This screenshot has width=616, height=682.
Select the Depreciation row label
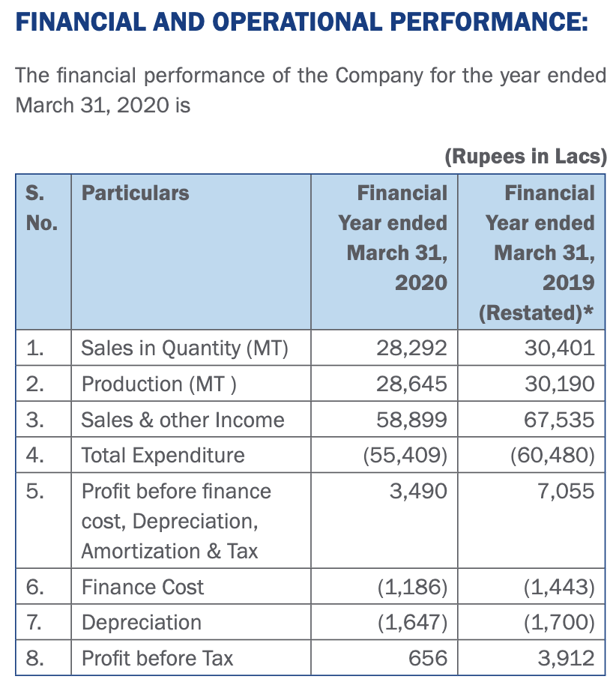coord(142,623)
